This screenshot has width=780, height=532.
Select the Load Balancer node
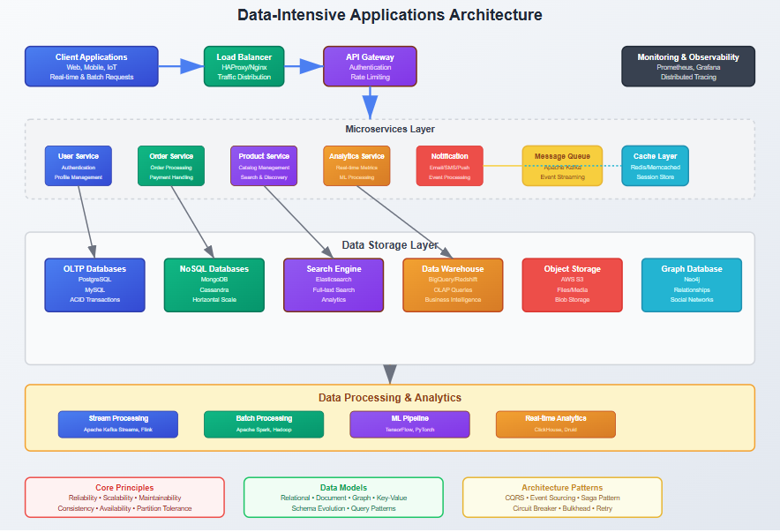click(244, 66)
